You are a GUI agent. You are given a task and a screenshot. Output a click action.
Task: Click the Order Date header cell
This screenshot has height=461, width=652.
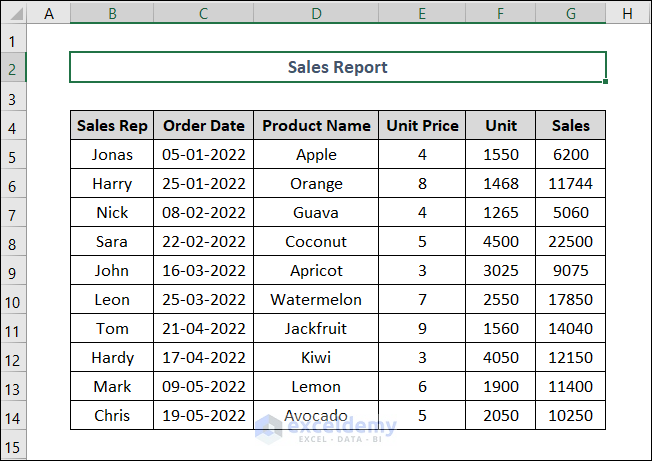coord(204,126)
